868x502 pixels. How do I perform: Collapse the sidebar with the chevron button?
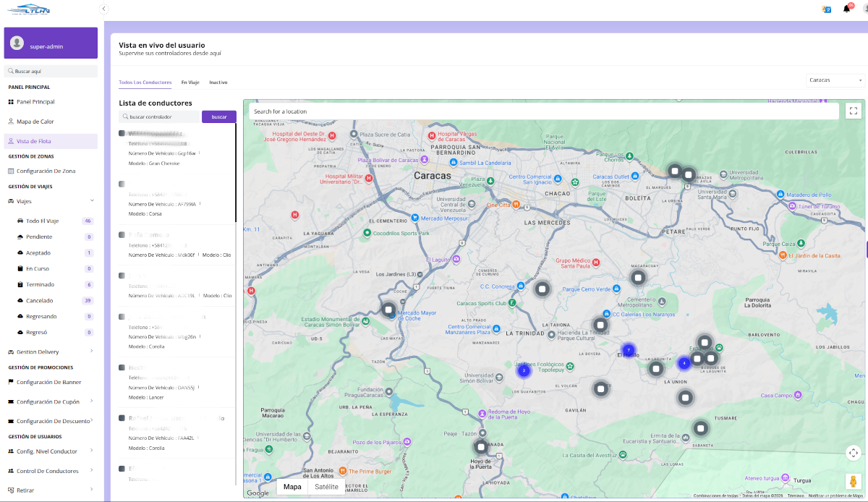click(103, 9)
